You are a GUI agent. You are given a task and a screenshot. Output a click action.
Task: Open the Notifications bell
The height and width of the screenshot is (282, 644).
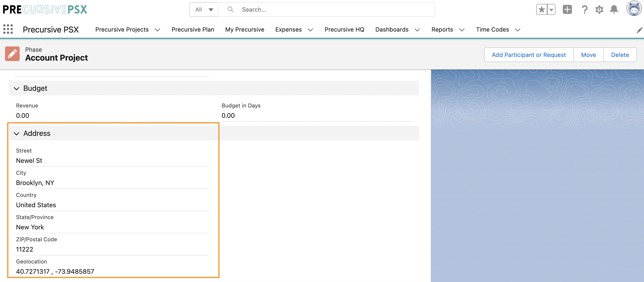tap(614, 10)
